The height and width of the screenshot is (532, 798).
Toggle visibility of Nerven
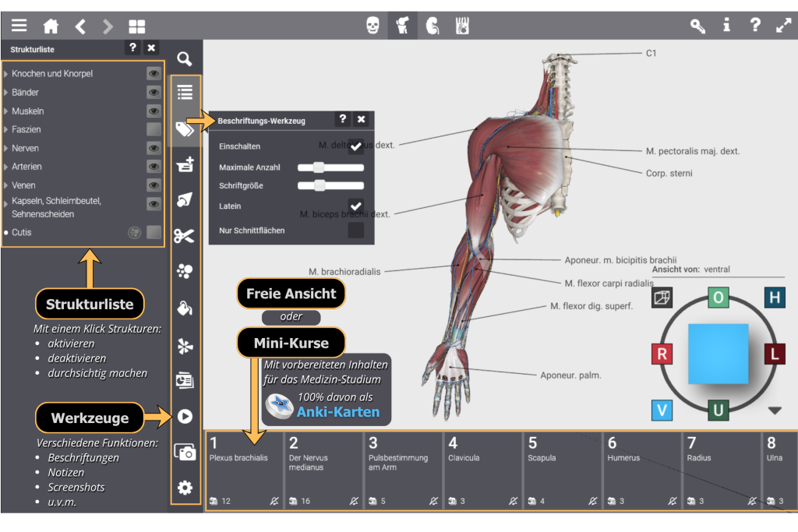(x=154, y=148)
